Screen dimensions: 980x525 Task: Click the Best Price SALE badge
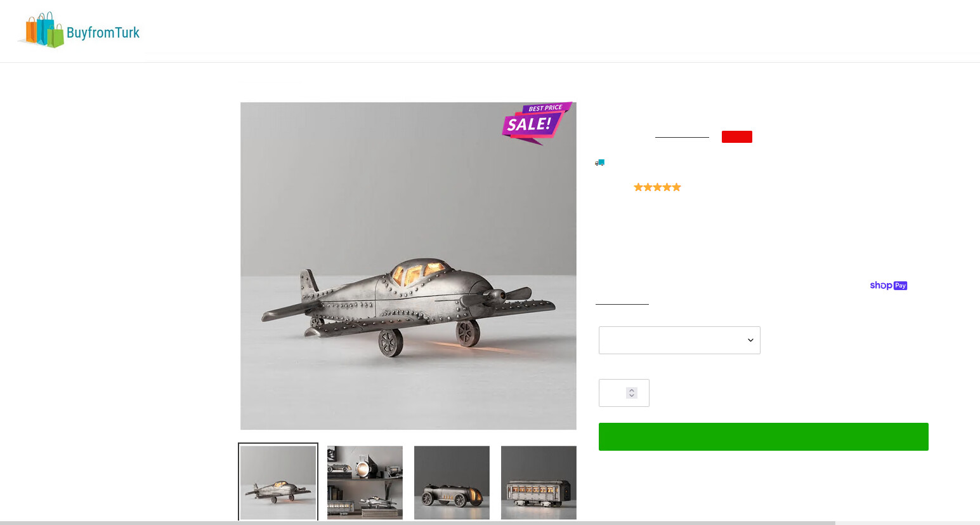(x=537, y=123)
